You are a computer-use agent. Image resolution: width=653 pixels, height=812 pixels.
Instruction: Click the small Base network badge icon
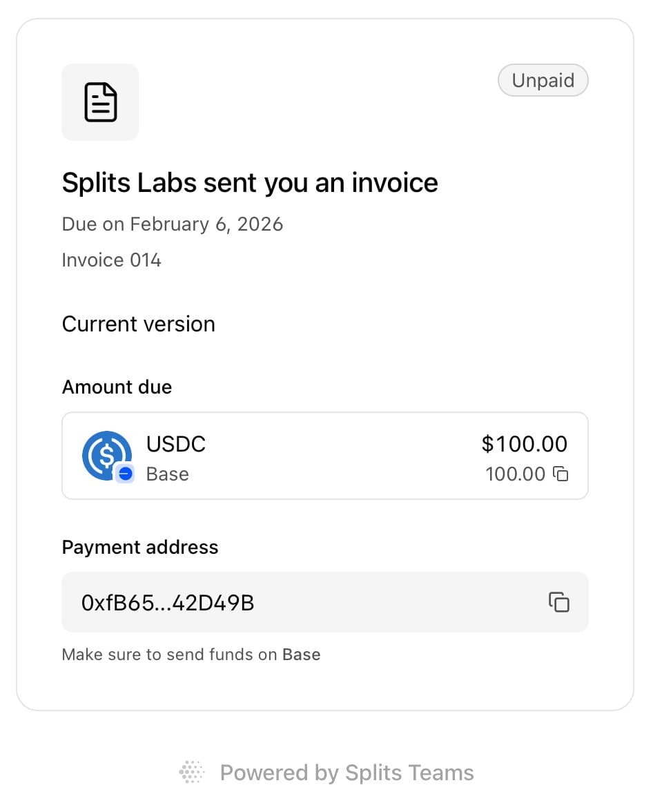125,474
